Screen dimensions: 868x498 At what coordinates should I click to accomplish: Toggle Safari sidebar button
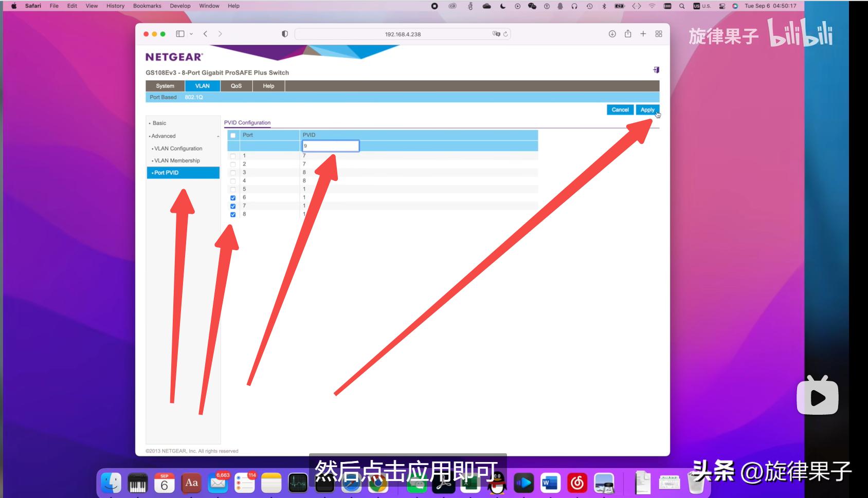180,34
